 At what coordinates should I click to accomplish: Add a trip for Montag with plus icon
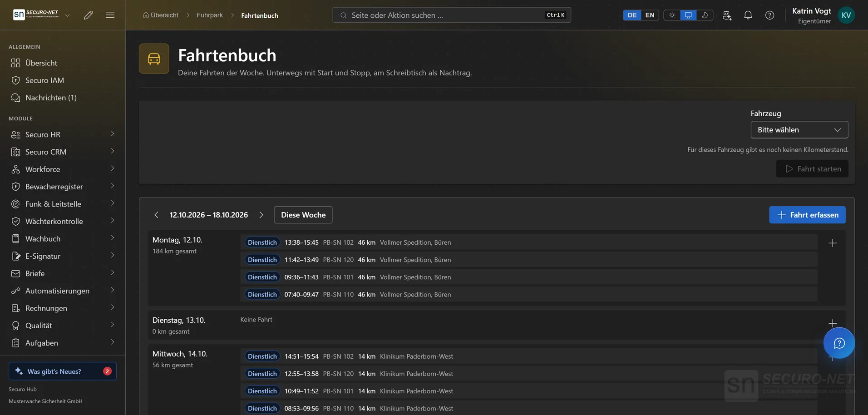(x=833, y=243)
